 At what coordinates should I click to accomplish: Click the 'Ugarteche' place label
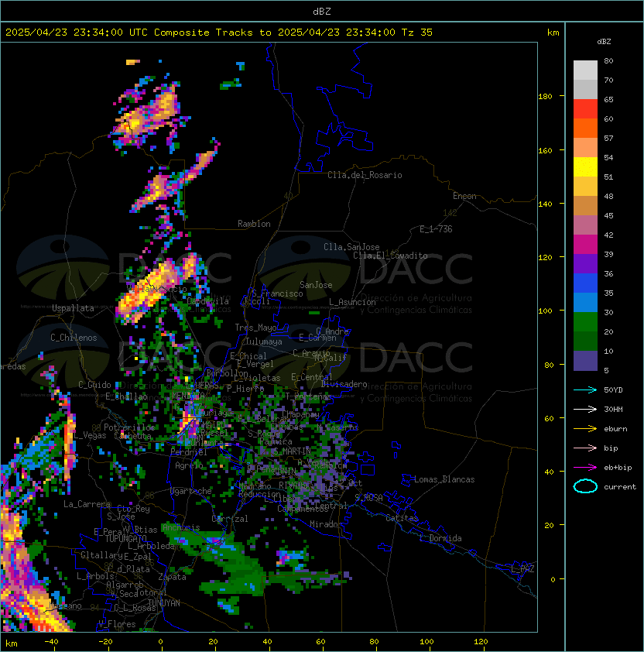191,491
